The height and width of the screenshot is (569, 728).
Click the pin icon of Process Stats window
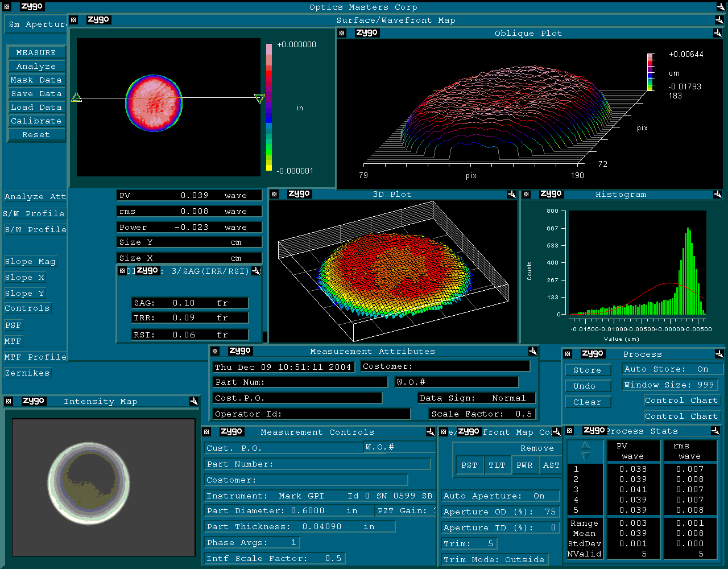pos(715,431)
